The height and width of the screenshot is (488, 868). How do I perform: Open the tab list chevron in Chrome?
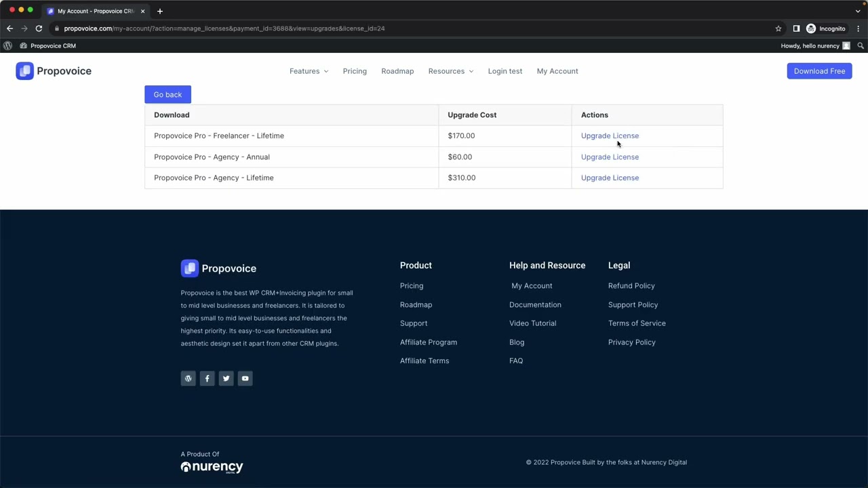point(858,11)
